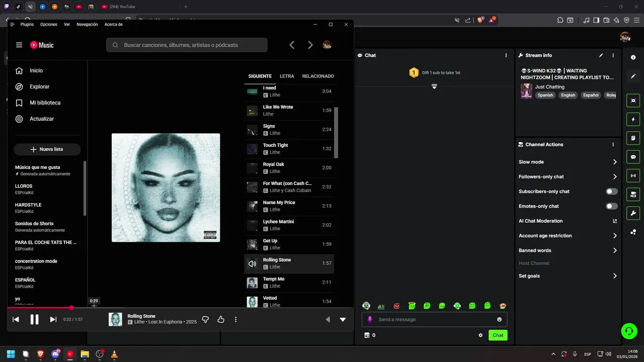Open more options menu for current song

(x=235, y=319)
